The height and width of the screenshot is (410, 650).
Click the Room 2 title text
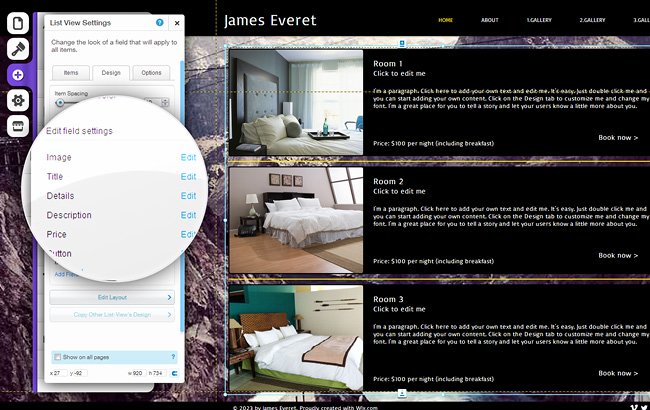[388, 182]
